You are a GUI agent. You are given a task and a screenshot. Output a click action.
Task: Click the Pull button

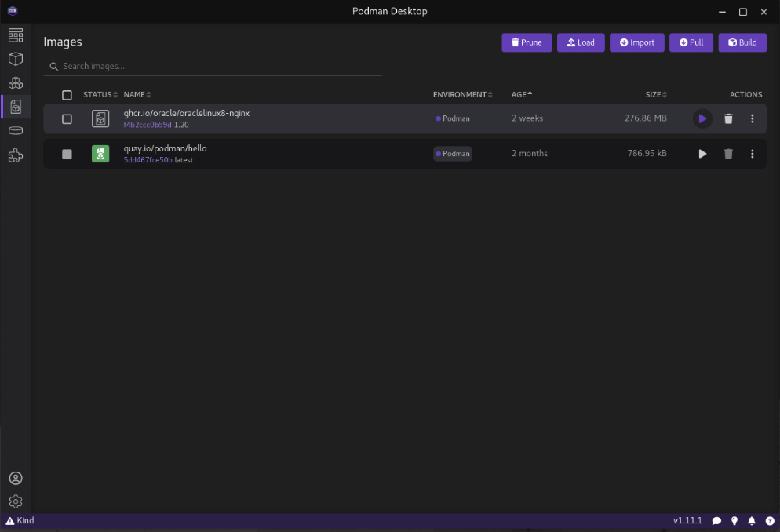click(691, 42)
